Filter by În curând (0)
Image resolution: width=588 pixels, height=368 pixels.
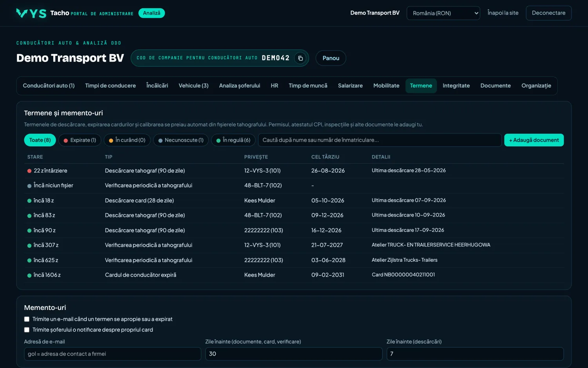127,140
